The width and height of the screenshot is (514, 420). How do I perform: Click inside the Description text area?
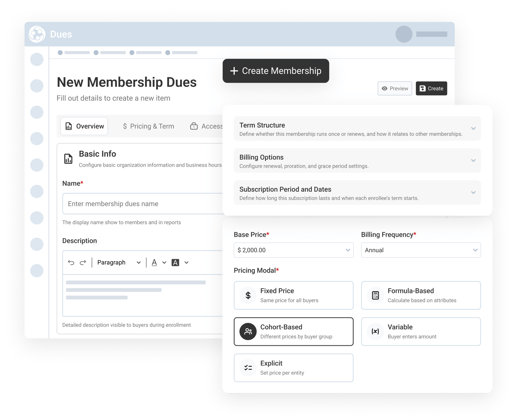pyautogui.click(x=143, y=295)
